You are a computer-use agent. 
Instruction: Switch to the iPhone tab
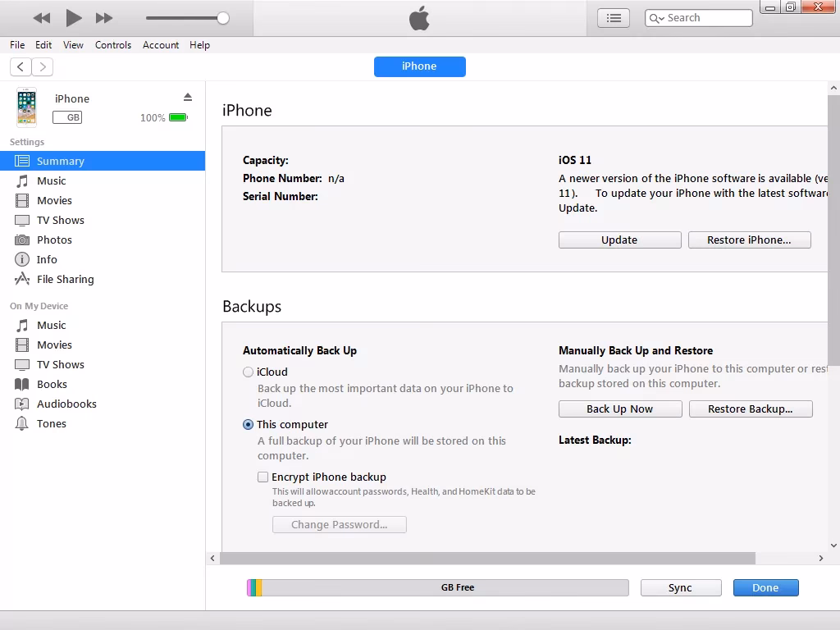pyautogui.click(x=419, y=66)
